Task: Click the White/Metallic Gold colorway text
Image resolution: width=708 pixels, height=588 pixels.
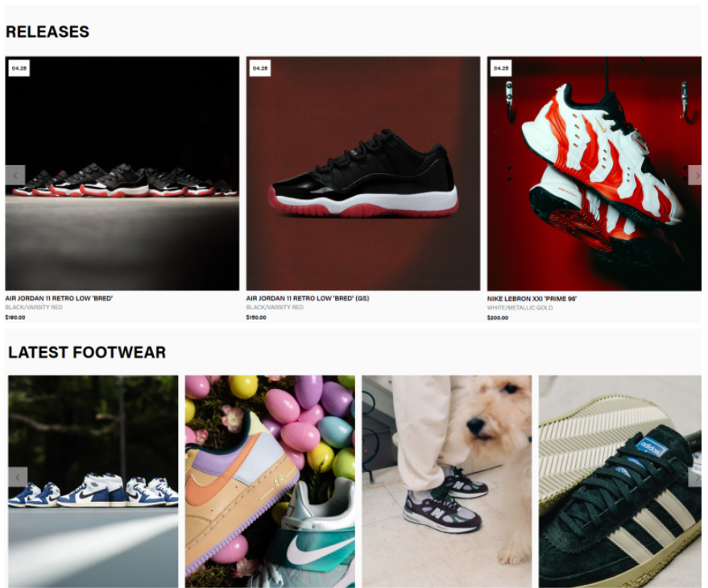Action: tap(520, 308)
